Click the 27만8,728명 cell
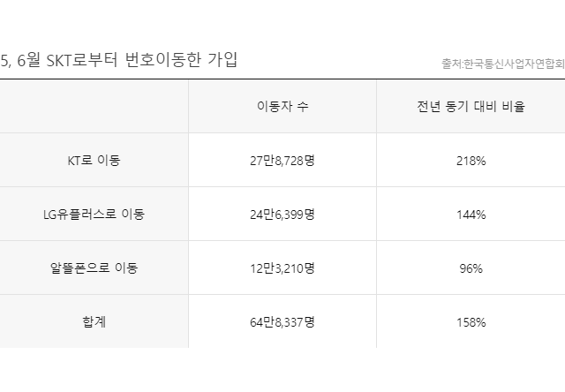 pos(282,161)
